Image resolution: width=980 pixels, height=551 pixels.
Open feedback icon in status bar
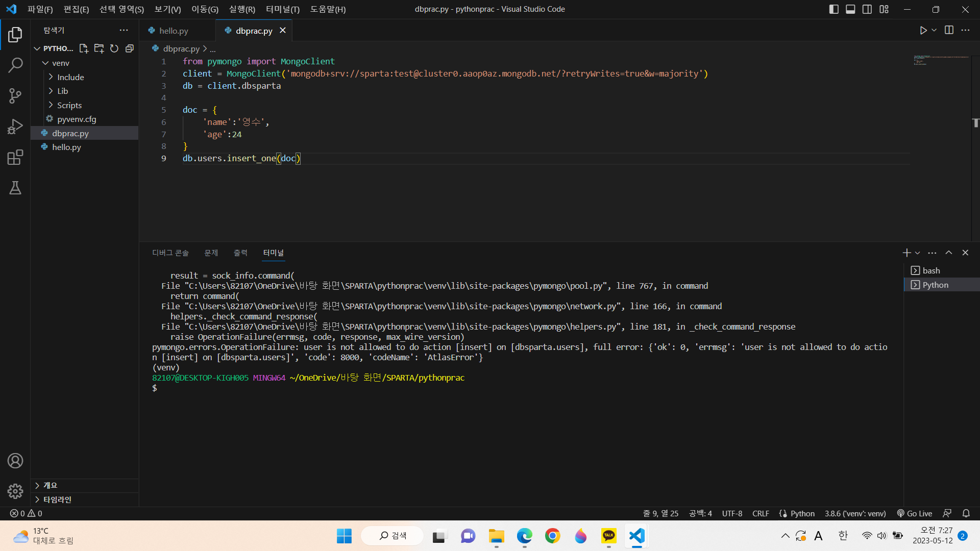[947, 513]
